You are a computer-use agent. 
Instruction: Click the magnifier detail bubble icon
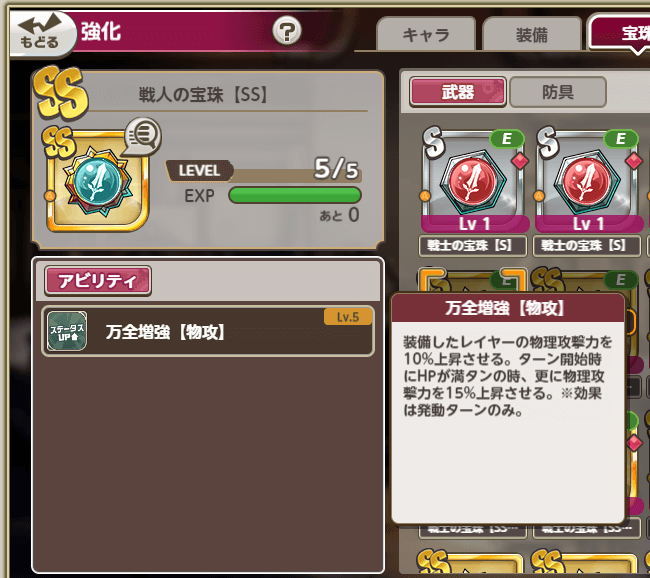pos(143,135)
